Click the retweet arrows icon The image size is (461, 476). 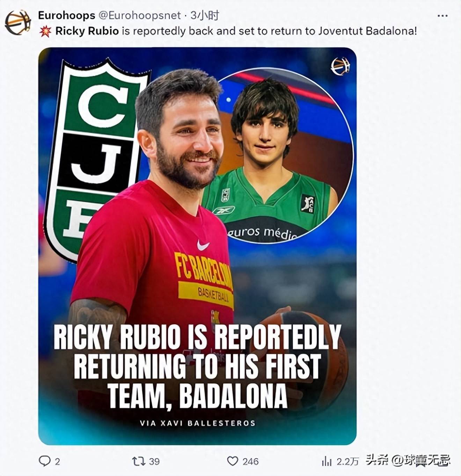click(138, 461)
